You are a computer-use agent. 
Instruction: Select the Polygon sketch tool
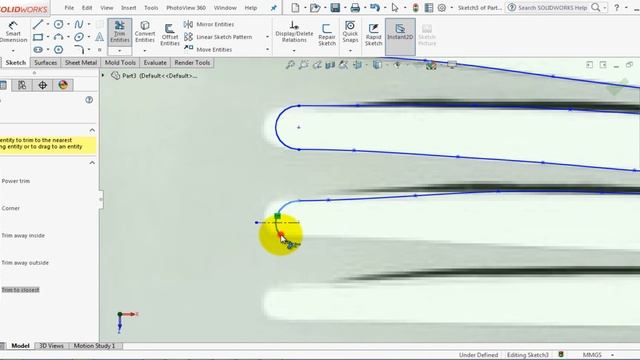click(x=58, y=50)
